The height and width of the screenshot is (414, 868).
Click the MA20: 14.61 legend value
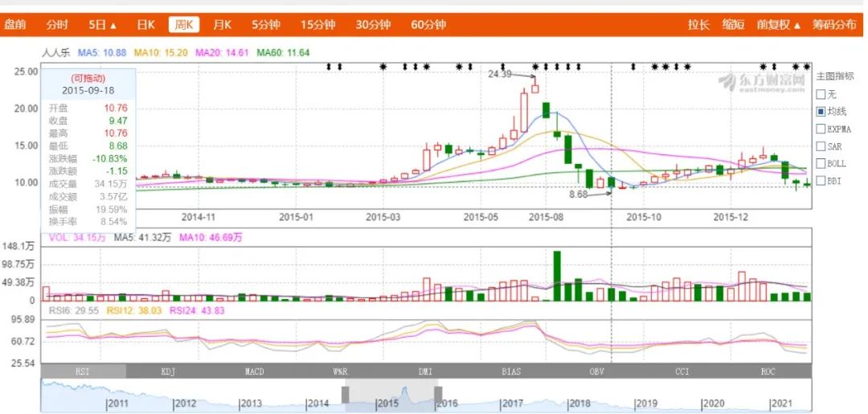tap(222, 53)
